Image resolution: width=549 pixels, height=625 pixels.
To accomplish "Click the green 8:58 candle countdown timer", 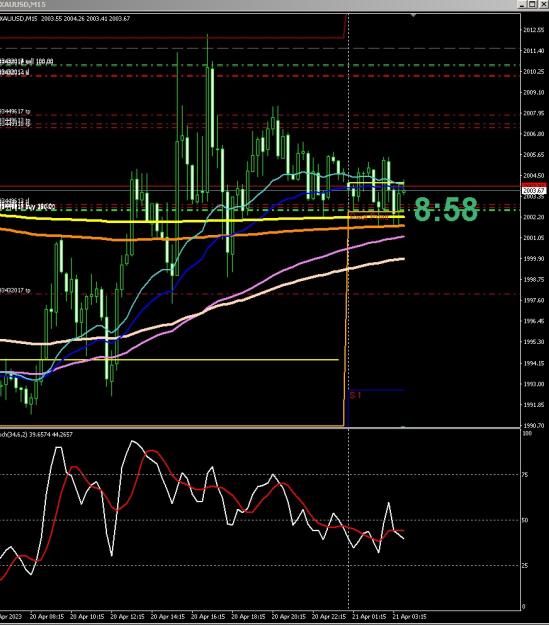I will click(446, 209).
